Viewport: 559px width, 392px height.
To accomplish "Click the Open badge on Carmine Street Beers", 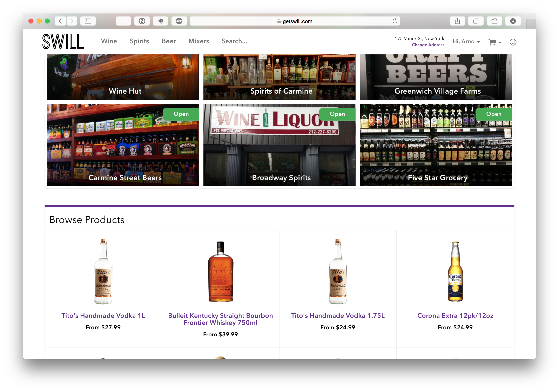I will [x=181, y=114].
